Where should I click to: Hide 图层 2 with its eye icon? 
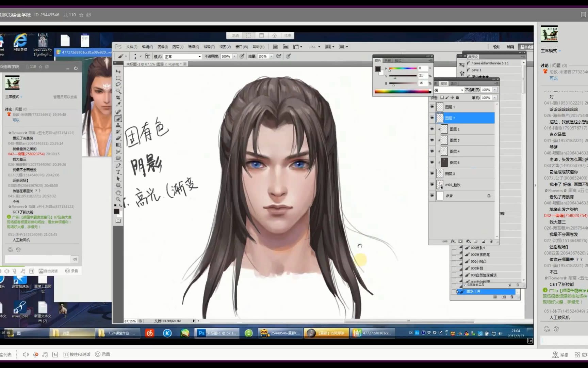pos(432,129)
